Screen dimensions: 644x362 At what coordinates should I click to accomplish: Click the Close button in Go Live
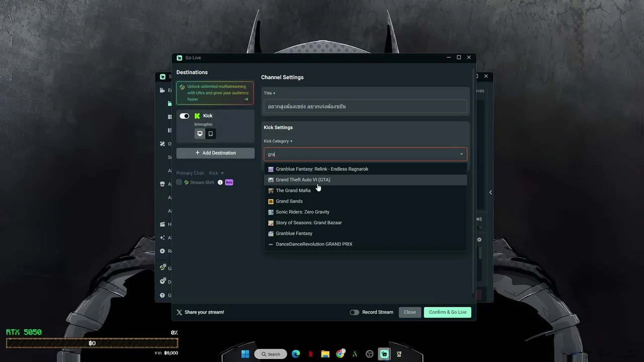point(410,312)
